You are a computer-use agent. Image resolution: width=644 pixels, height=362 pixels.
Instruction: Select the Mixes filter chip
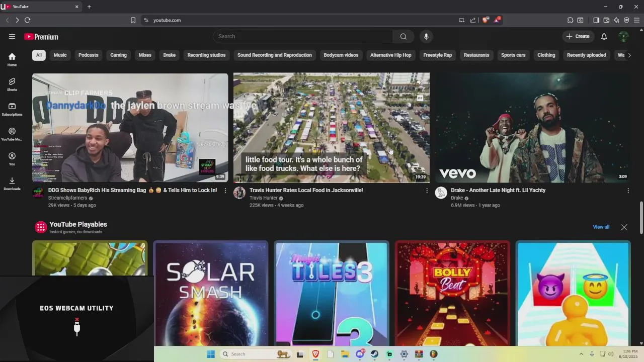(145, 55)
